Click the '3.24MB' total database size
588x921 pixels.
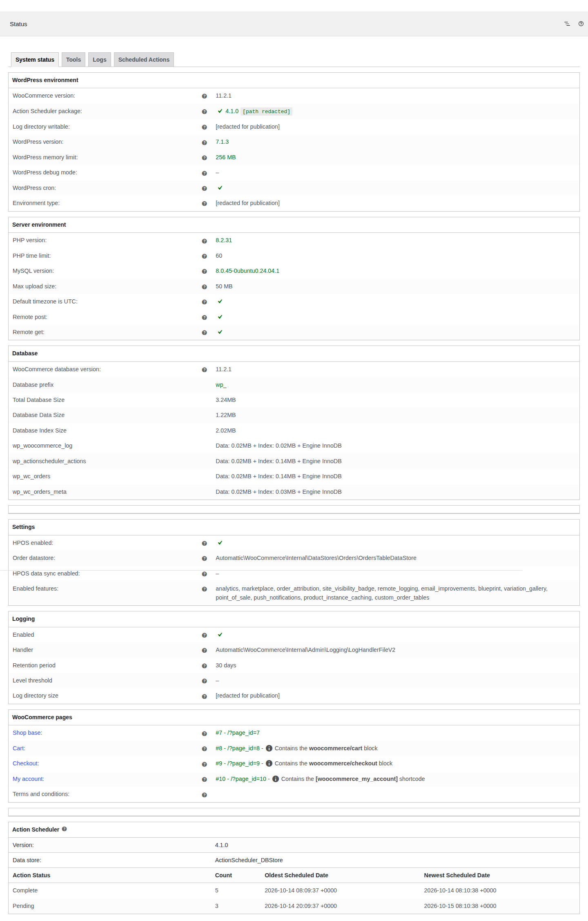point(226,400)
